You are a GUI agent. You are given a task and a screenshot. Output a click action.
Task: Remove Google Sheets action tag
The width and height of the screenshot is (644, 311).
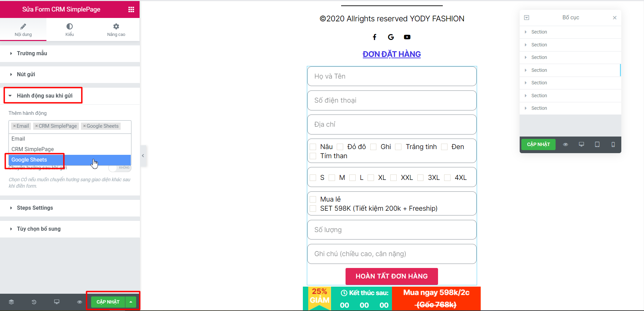[84, 126]
